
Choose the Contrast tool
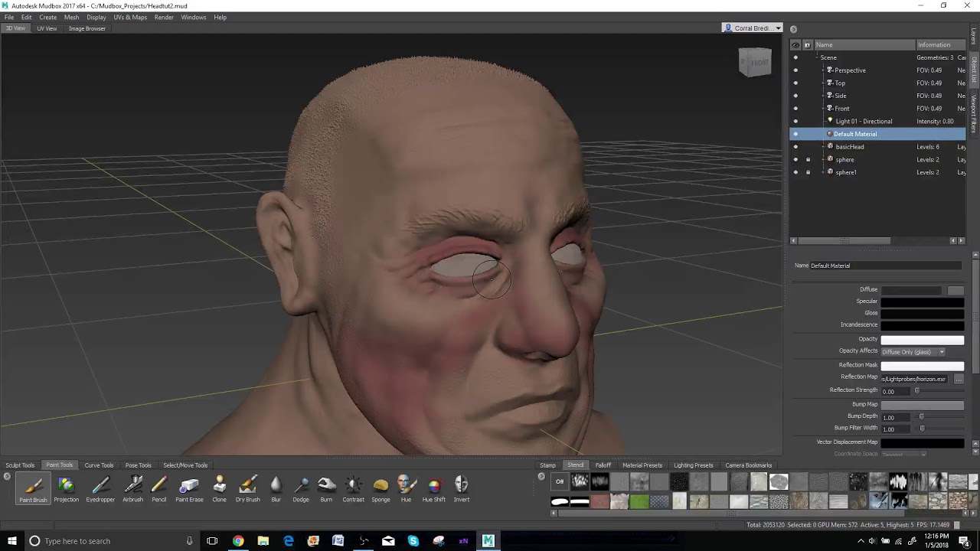354,489
